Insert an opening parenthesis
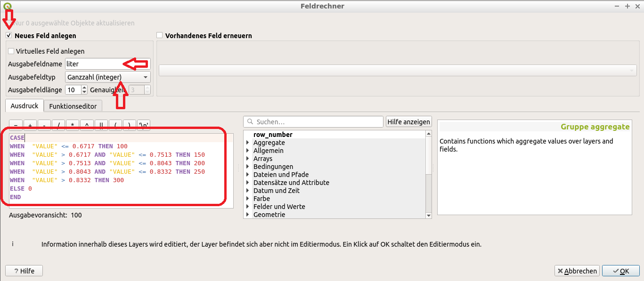 (115, 125)
